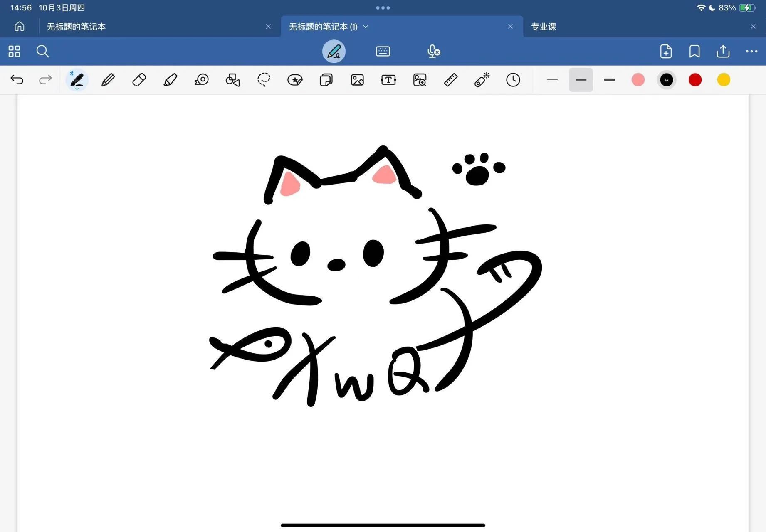Toggle audio recording microphone
766x532 pixels.
click(433, 52)
